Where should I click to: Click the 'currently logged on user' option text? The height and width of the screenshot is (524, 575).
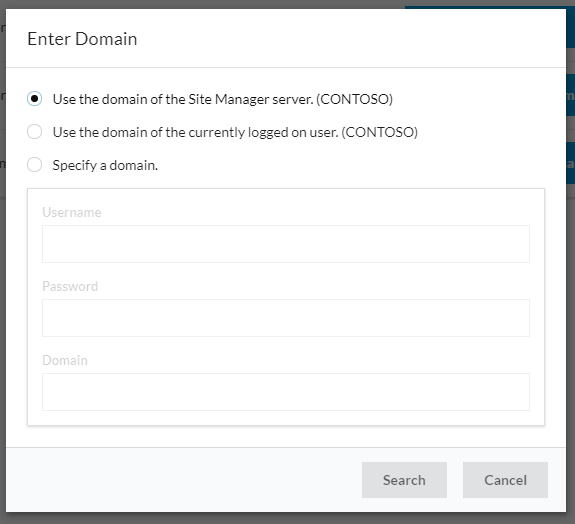pyautogui.click(x=263, y=132)
